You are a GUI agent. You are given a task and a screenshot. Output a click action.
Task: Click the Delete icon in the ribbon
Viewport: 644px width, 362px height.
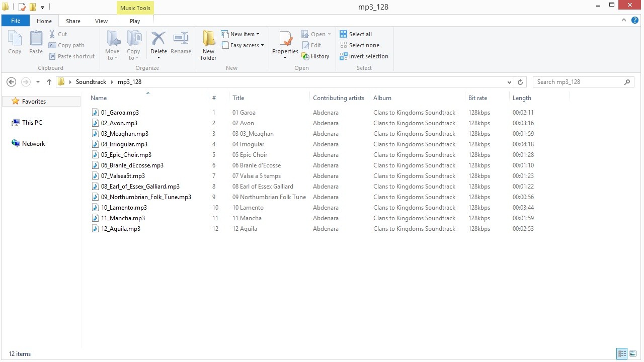[158, 39]
